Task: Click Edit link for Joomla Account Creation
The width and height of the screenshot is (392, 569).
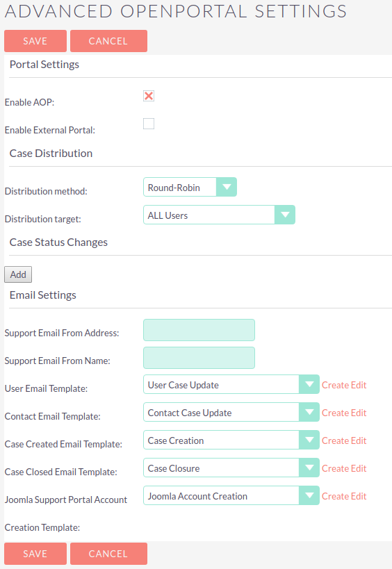Action: coord(359,496)
